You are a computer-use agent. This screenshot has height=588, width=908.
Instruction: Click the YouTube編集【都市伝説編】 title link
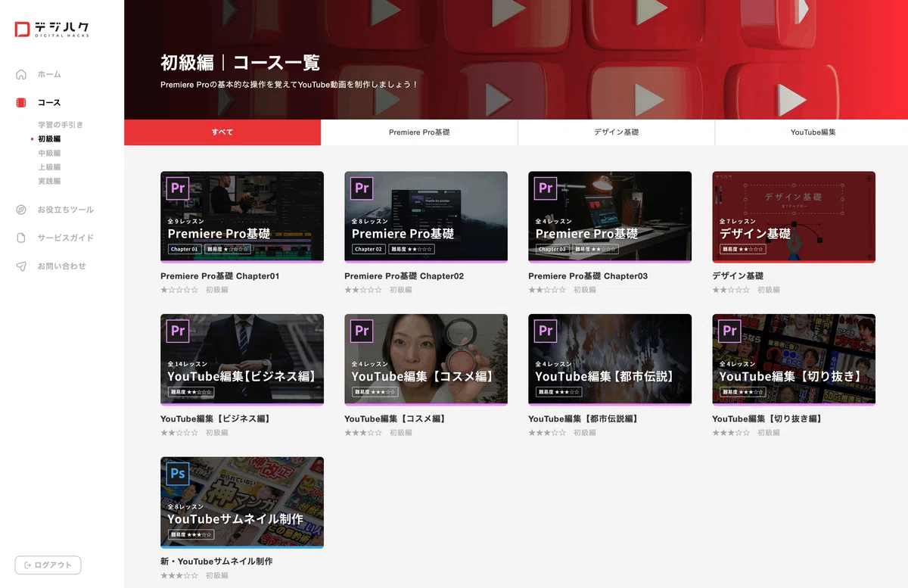583,418
